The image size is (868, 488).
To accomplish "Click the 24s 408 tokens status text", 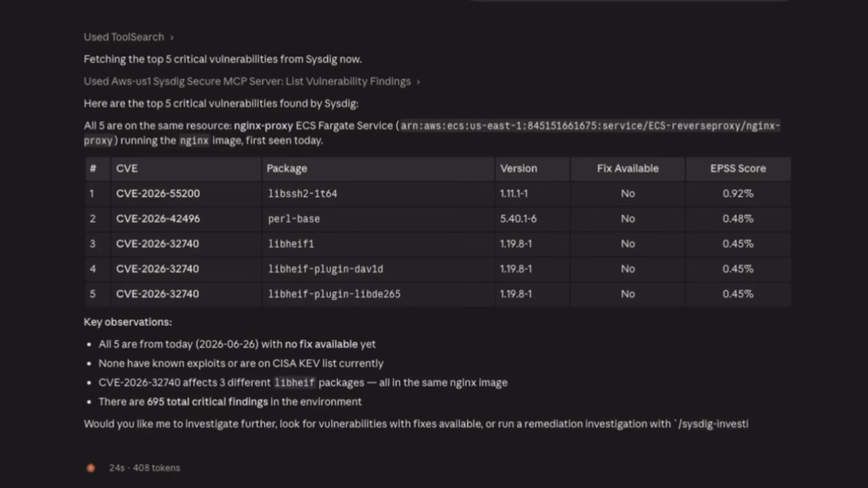I will pyautogui.click(x=144, y=468).
